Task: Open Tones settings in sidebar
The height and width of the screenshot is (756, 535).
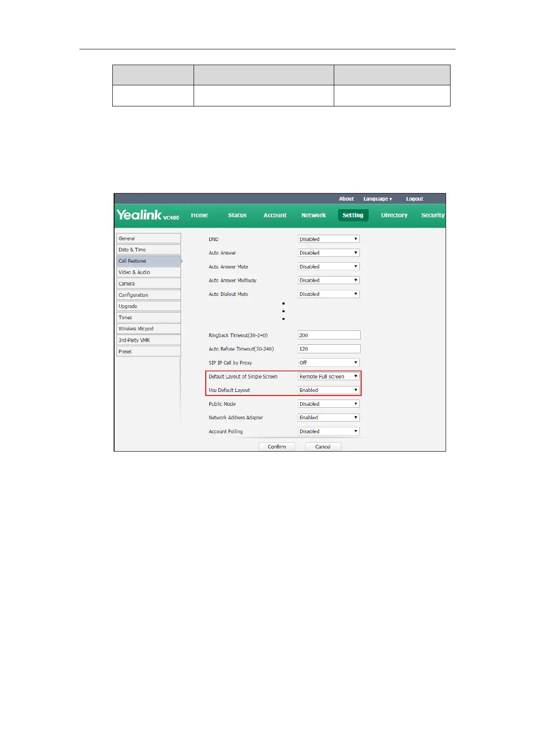Action: (x=148, y=317)
